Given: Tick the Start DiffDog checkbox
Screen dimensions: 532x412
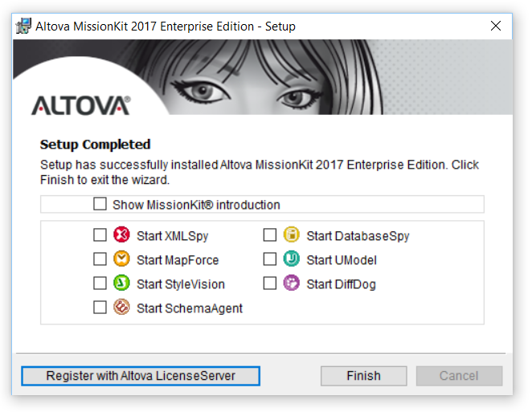Looking at the screenshot, I should pyautogui.click(x=270, y=284).
